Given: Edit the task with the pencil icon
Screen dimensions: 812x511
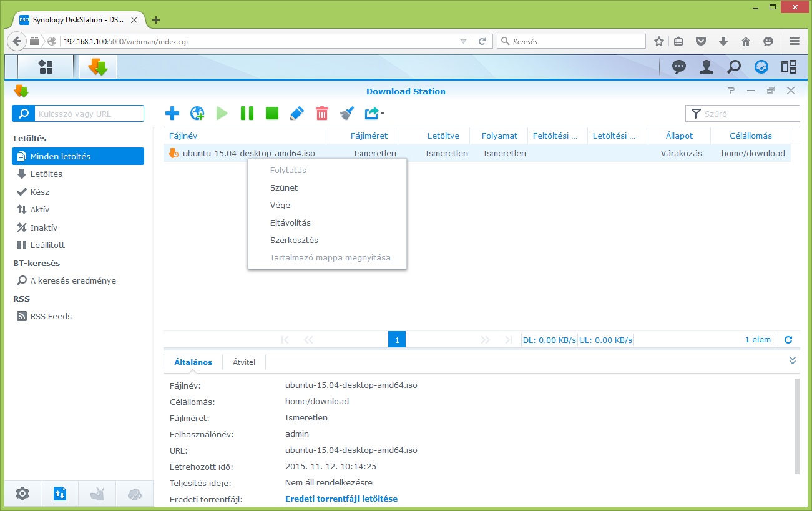Looking at the screenshot, I should coord(297,113).
